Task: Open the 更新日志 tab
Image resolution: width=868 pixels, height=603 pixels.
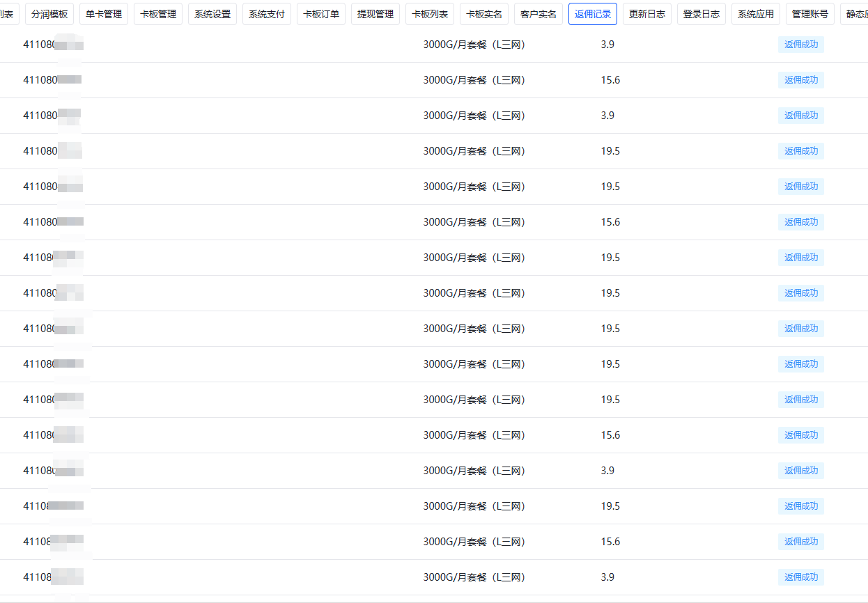Action: (647, 14)
